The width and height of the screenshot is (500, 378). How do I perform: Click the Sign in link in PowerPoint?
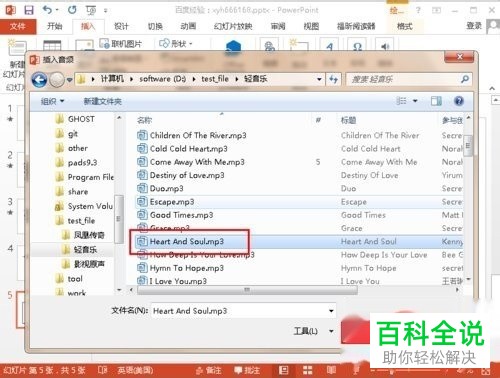[x=474, y=26]
